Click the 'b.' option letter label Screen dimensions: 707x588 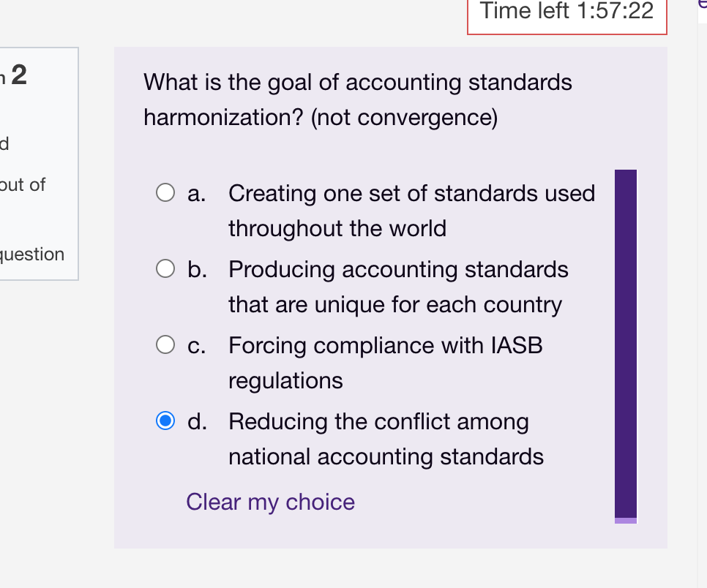tap(196, 269)
